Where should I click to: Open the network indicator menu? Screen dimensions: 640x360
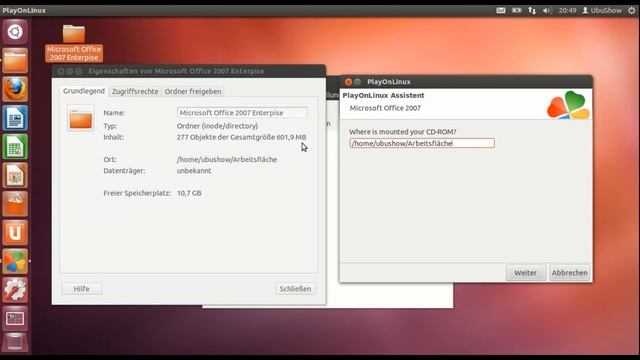[532, 11]
